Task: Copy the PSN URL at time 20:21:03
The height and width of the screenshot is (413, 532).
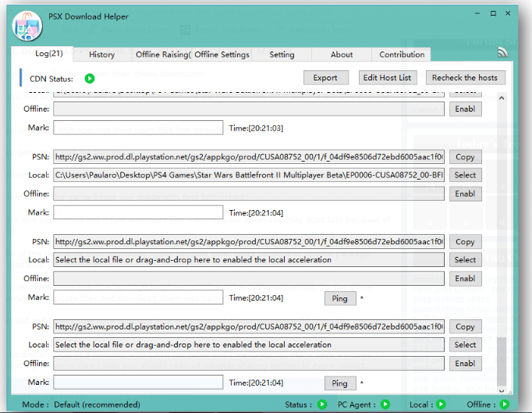Action: pyautogui.click(x=465, y=157)
